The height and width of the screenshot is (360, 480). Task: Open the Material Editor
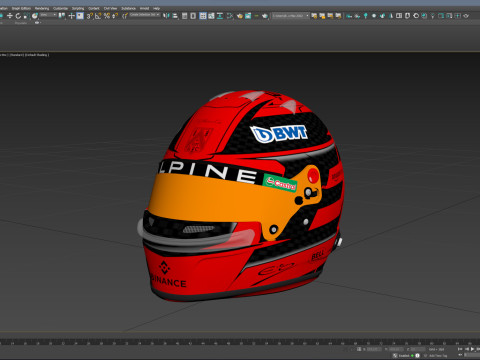coord(230,16)
